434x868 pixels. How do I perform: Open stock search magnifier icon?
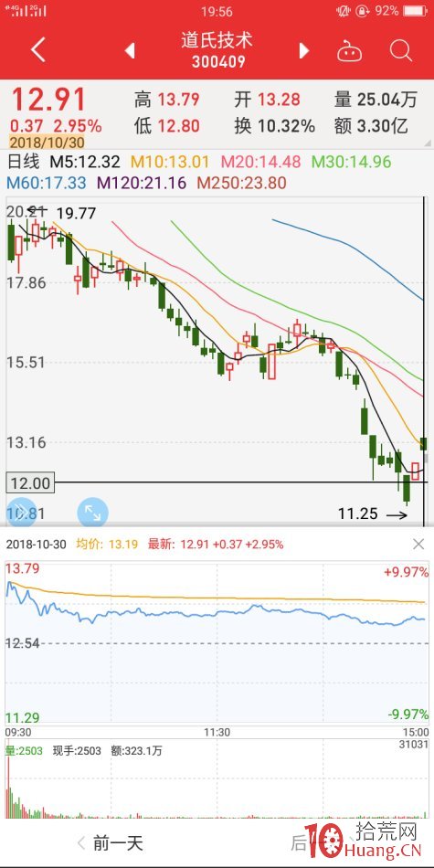tap(401, 51)
